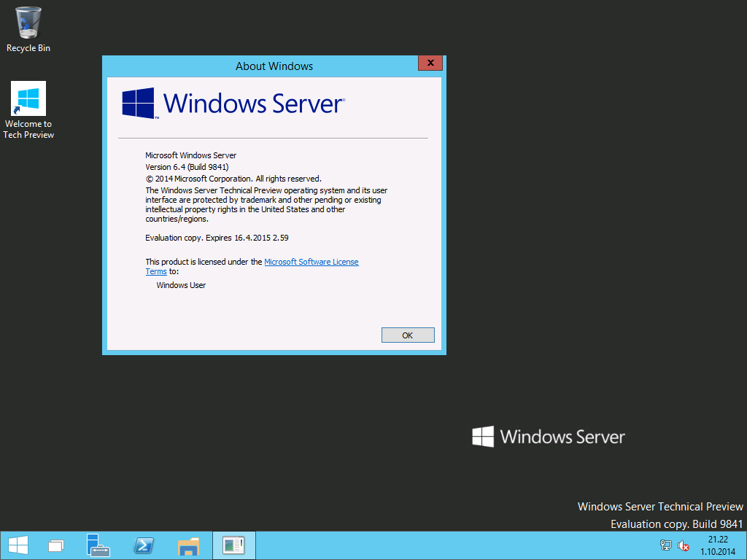The image size is (747, 560).
Task: Open the Desktop task view icon
Action: pyautogui.click(x=55, y=545)
